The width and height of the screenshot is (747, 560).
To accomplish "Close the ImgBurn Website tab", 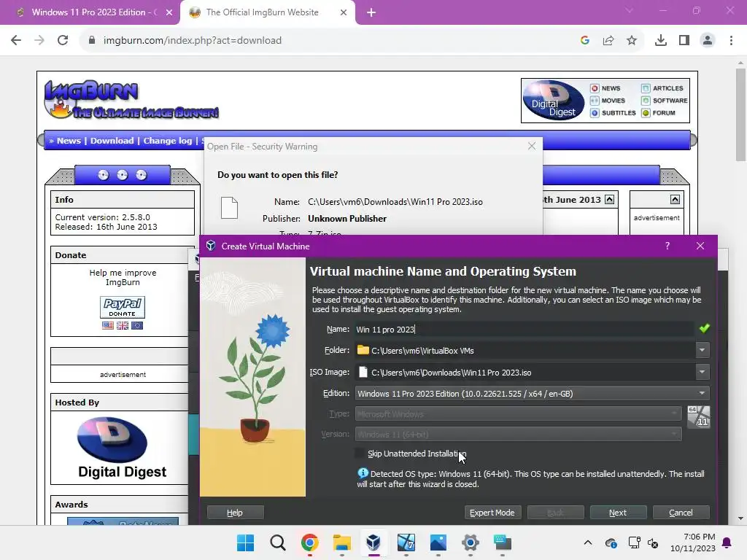I will 344,12.
